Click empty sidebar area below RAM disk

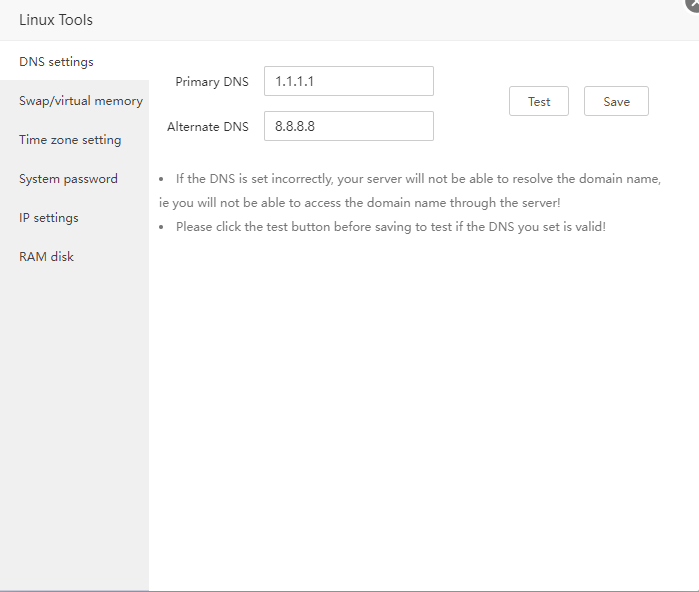pos(74,420)
